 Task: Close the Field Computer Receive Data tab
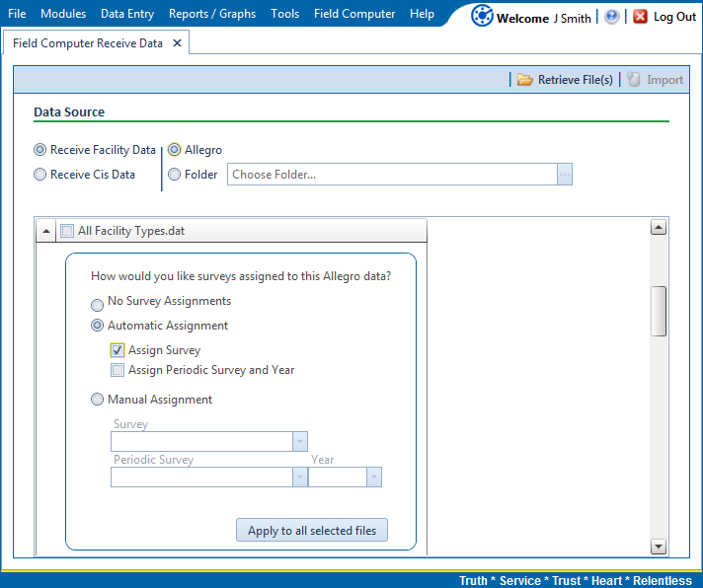point(177,43)
